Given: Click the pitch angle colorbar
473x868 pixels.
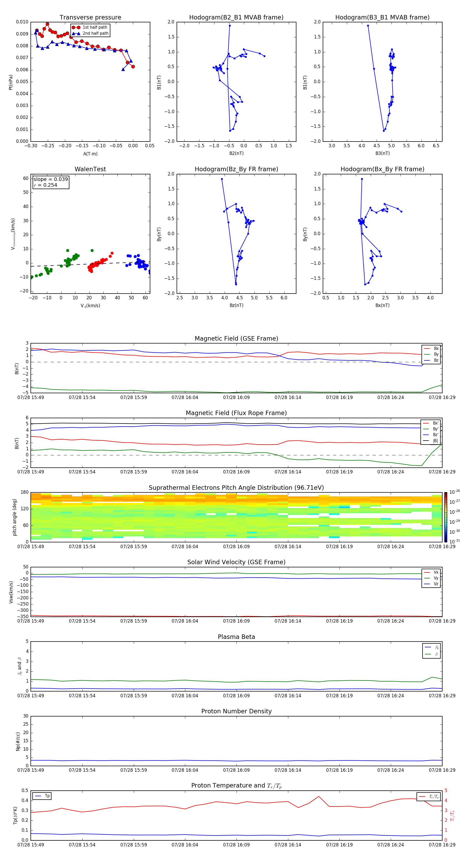Looking at the screenshot, I should click(x=446, y=517).
